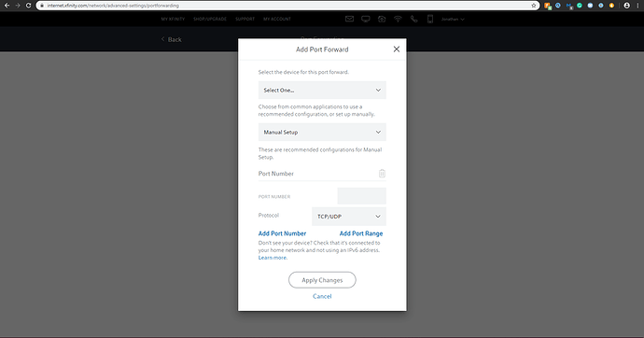The height and width of the screenshot is (338, 644).
Task: Open the TCP/UDP protocol dropdown
Action: (x=349, y=217)
